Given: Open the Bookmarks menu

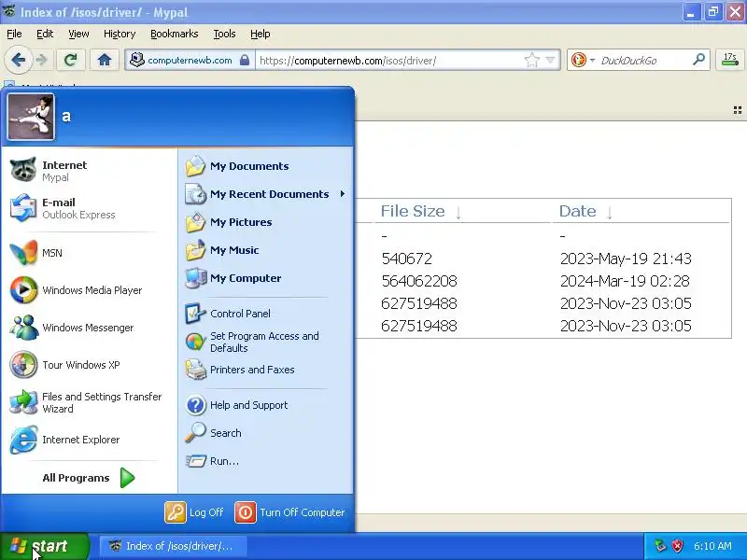Looking at the screenshot, I should 175,34.
